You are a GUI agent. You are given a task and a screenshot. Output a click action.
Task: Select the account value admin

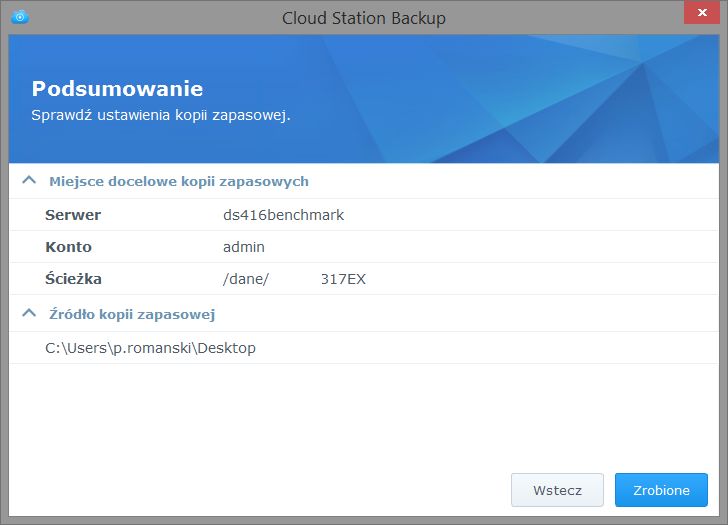244,247
